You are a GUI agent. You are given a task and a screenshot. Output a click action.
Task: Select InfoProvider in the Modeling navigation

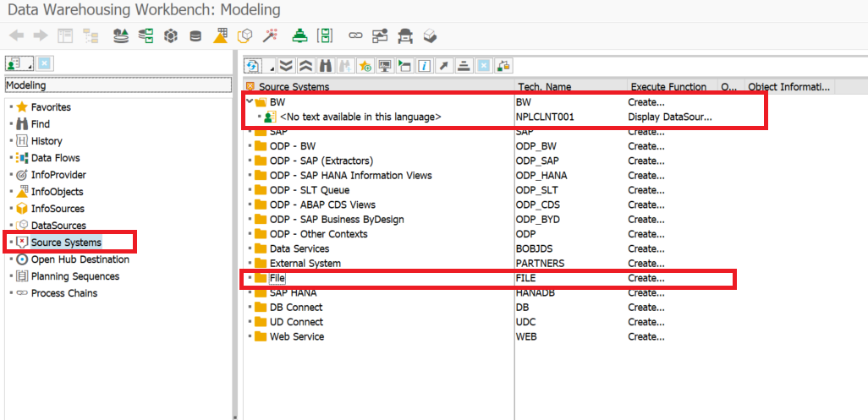tap(58, 175)
